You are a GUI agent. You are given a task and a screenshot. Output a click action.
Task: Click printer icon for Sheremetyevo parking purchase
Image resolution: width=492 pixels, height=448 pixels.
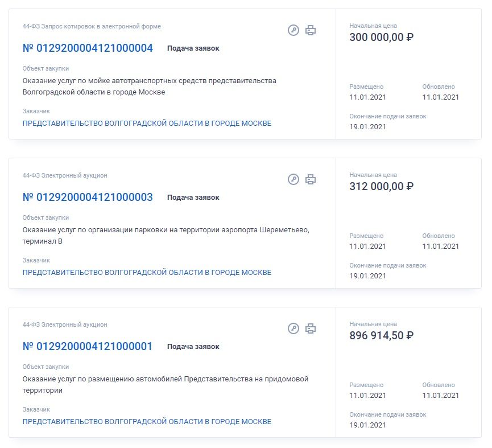tap(311, 179)
